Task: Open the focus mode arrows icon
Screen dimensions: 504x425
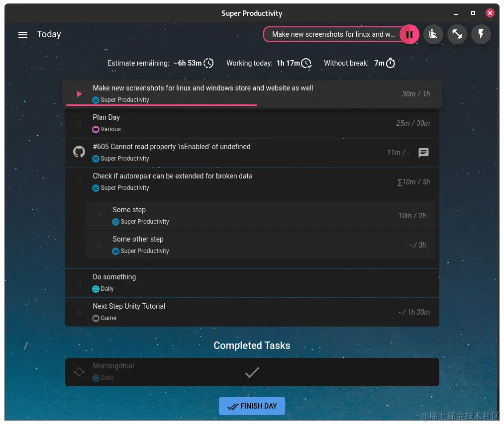Action: point(457,34)
